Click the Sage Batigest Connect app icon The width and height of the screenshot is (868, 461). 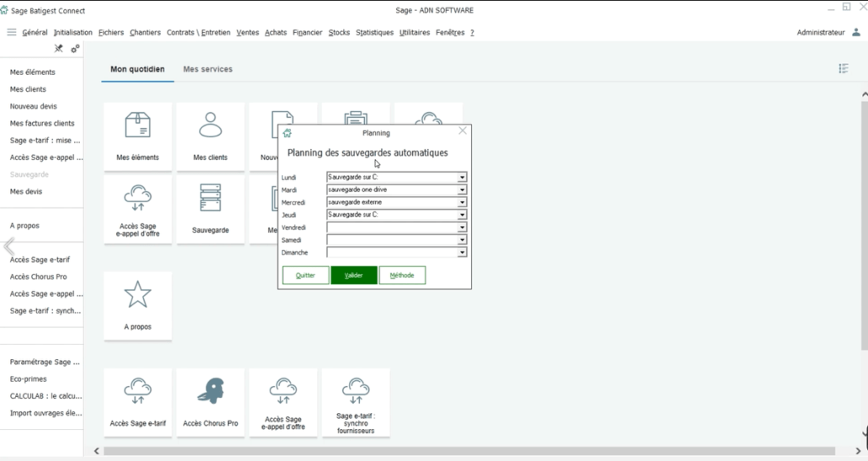tap(4, 10)
